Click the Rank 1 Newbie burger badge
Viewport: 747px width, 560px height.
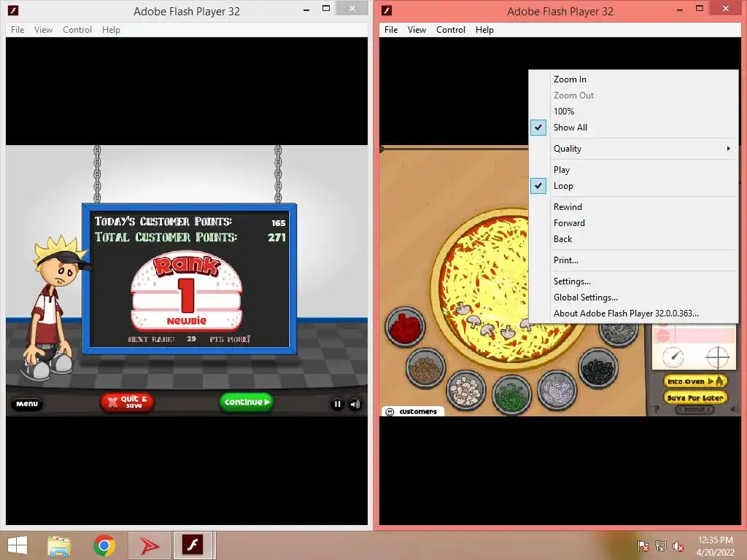187,292
